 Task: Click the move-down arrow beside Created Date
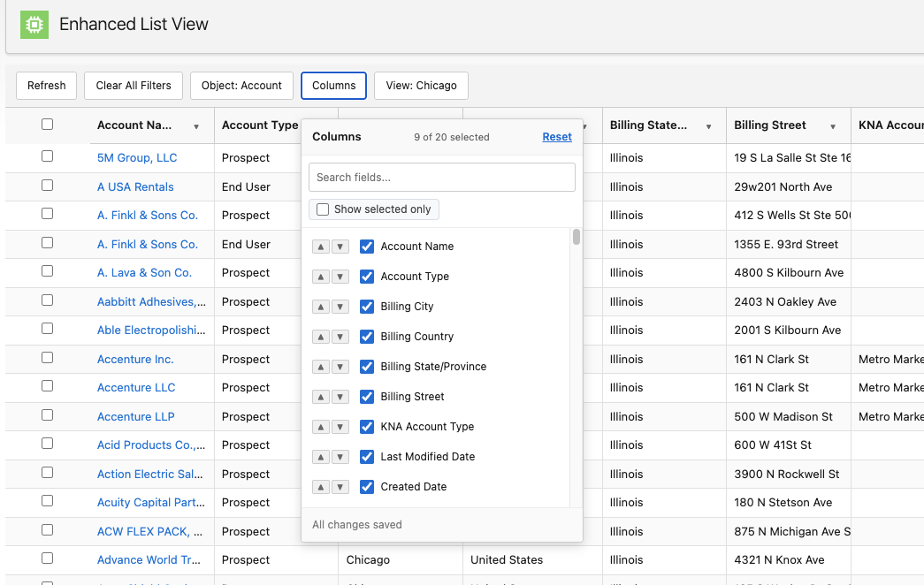tap(342, 487)
